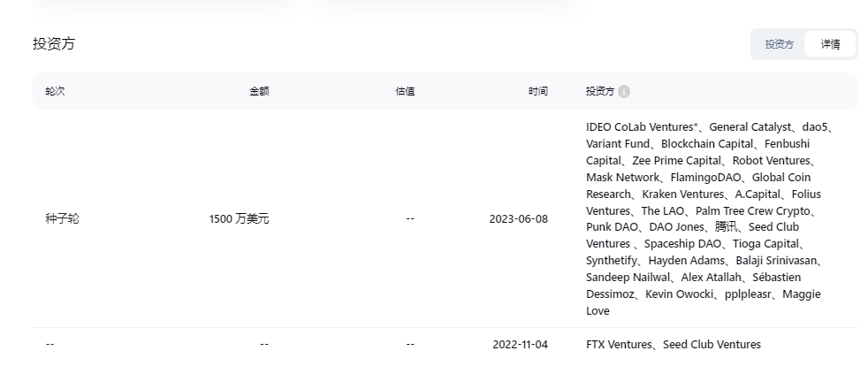Click the 2022-11-04 date cell
Image resolution: width=868 pixels, height=389 pixels.
tap(520, 345)
